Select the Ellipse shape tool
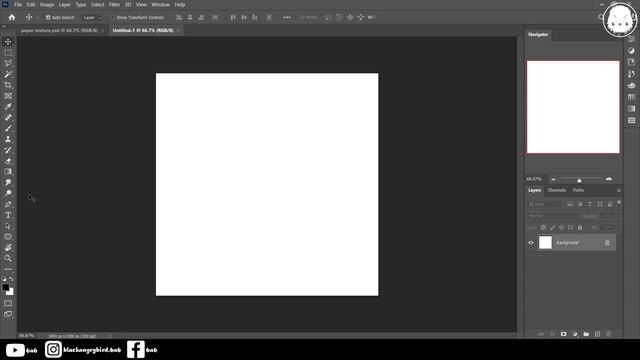 tap(8, 237)
